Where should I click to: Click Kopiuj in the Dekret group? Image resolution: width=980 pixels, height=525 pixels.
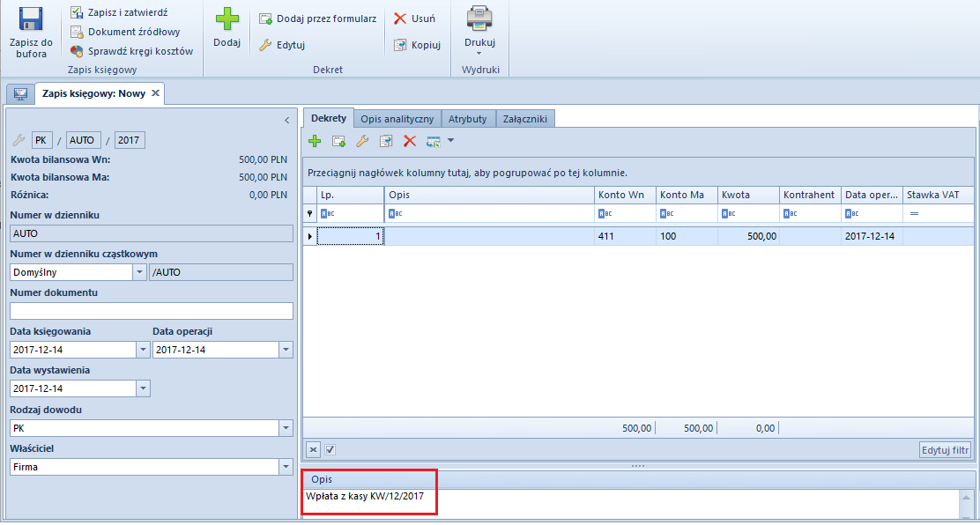[x=418, y=45]
